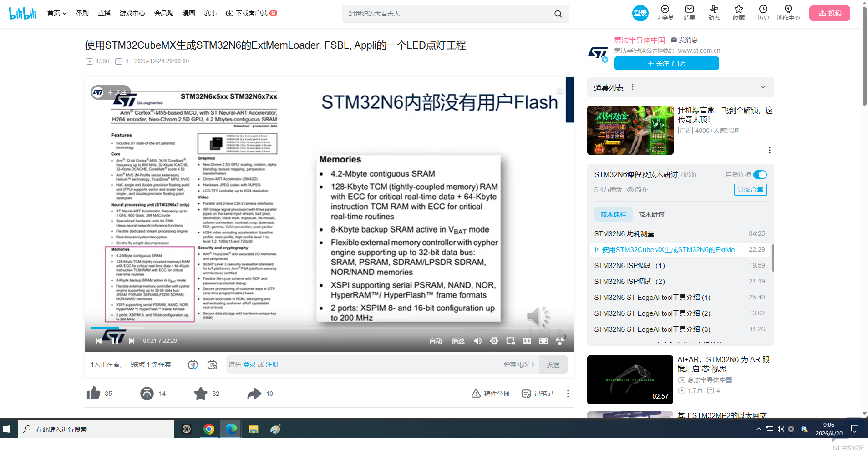The width and height of the screenshot is (868, 455).
Task: Enable picture-in-picture mode
Action: (510, 341)
